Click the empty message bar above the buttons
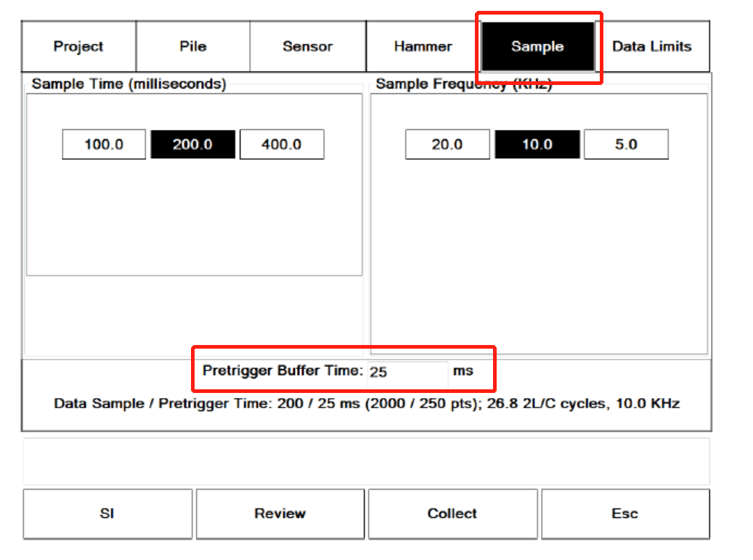 [x=366, y=461]
